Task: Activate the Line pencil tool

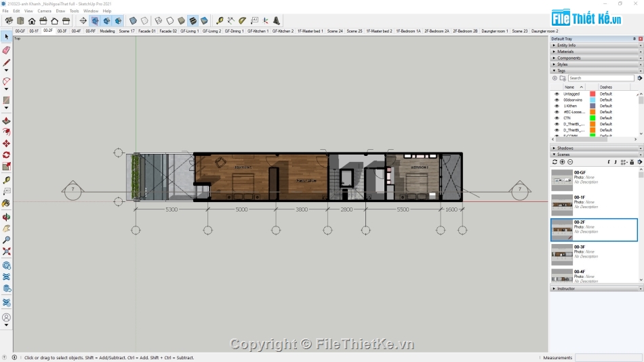Action: pyautogui.click(x=6, y=63)
